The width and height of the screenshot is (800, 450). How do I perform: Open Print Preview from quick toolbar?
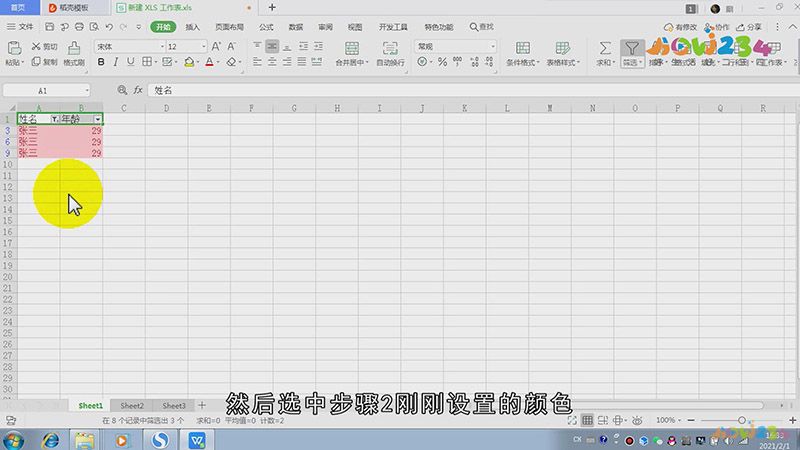click(x=94, y=27)
